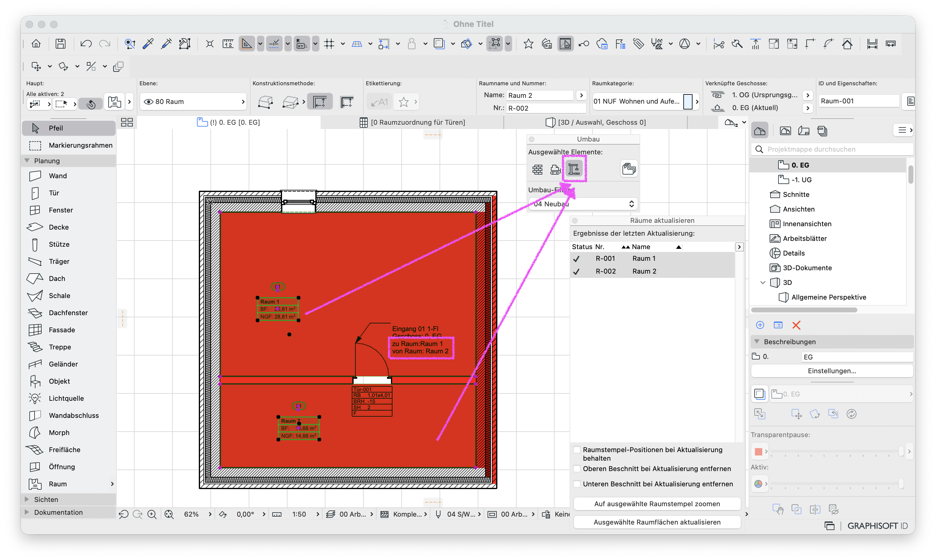
Task: Select the Dachfenster tool
Action: pos(69,313)
